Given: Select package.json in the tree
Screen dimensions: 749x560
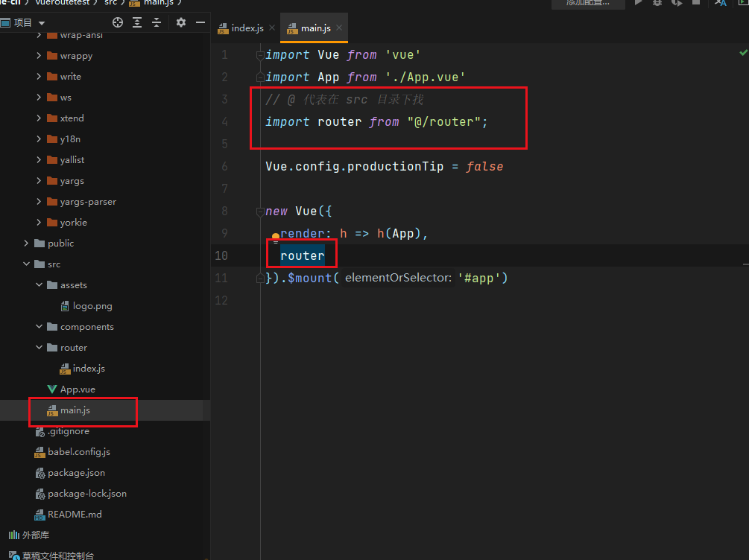Looking at the screenshot, I should pos(77,473).
